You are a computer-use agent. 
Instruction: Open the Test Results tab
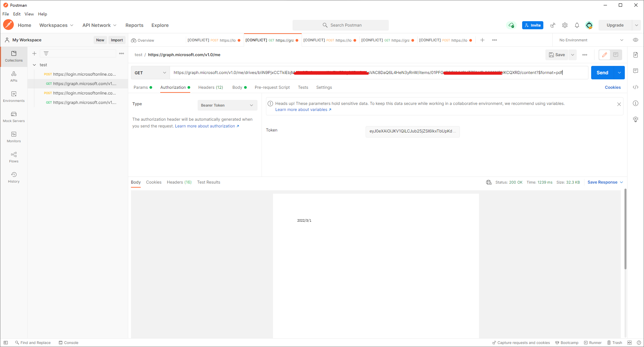(x=209, y=182)
